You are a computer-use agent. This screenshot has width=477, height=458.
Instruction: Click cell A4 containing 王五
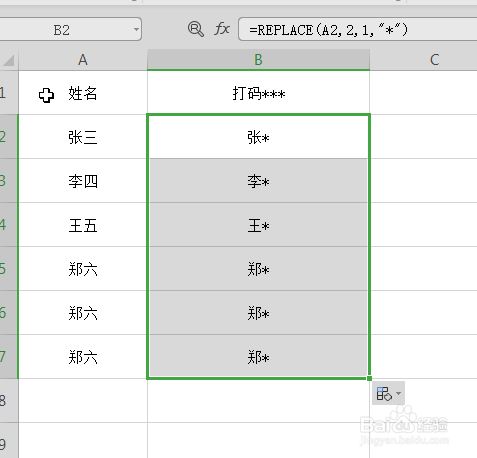[83, 225]
